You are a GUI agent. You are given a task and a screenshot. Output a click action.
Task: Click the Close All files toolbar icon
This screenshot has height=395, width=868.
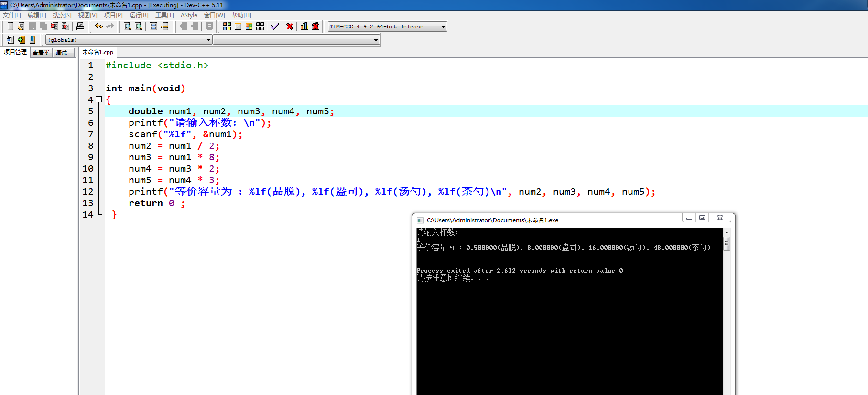(x=65, y=26)
